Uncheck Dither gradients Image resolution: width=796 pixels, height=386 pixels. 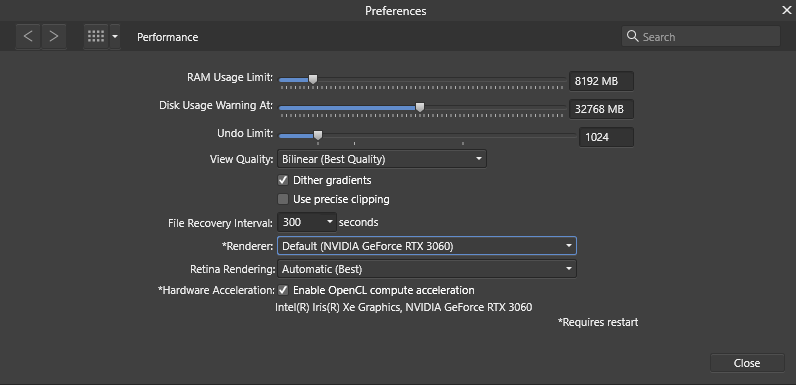click(x=283, y=180)
